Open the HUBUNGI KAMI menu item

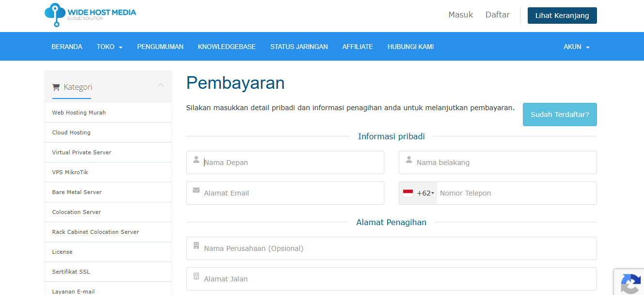point(410,47)
